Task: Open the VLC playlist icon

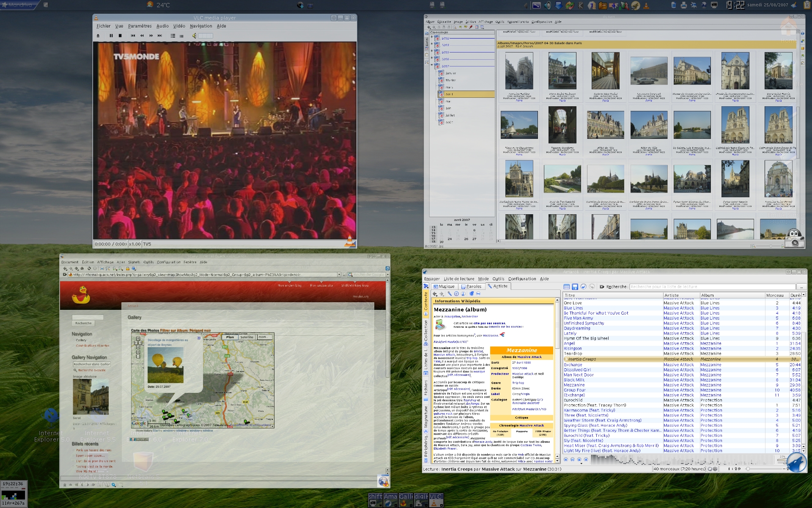Action: tap(173, 36)
